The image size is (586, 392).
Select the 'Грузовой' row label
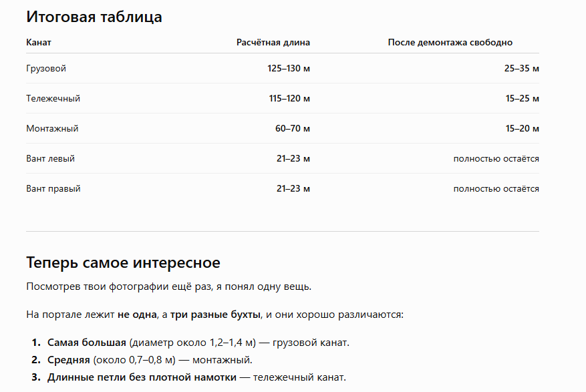46,69
